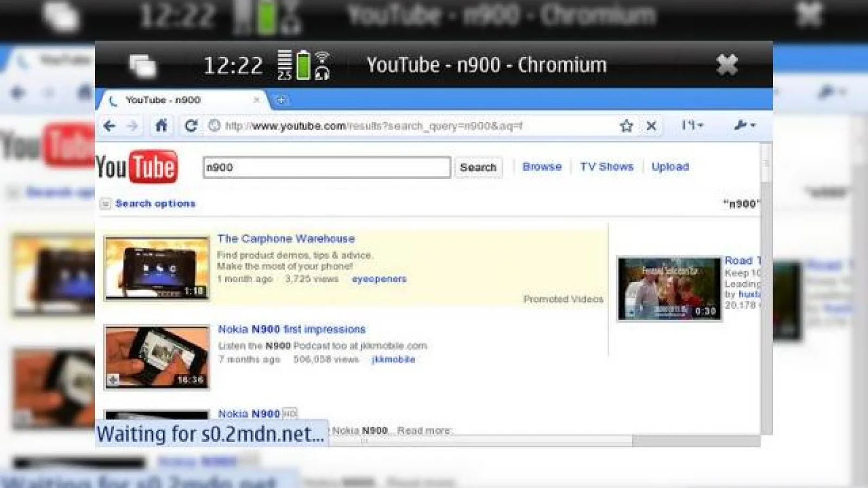868x488 pixels.
Task: Open the Browse link
Action: coord(542,166)
